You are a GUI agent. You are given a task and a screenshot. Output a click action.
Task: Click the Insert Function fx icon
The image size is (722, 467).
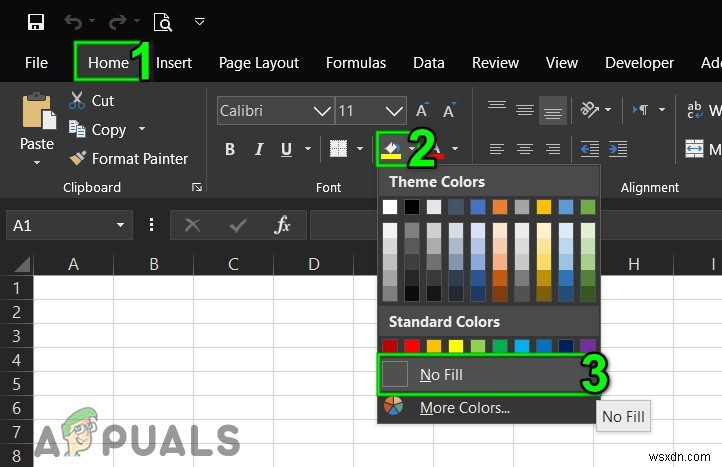[x=282, y=225]
